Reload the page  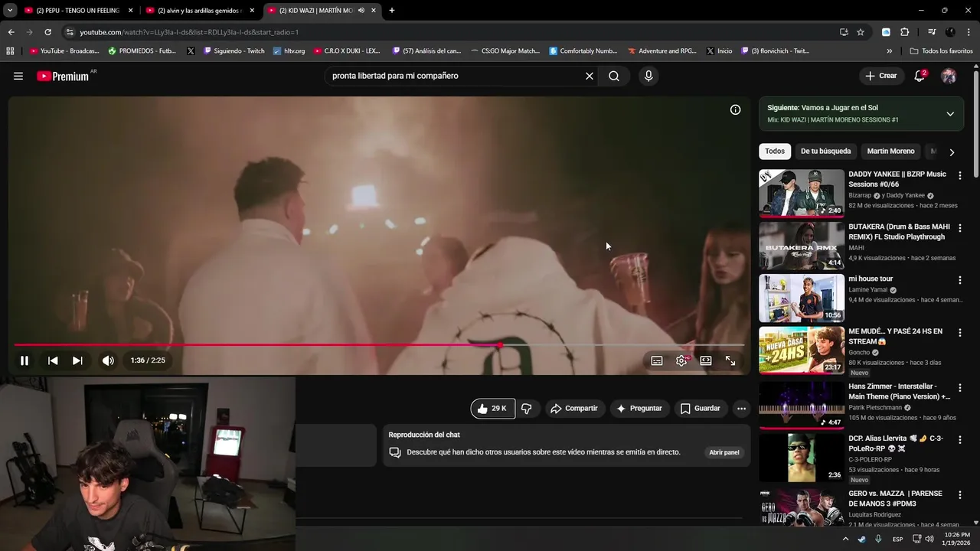(x=47, y=32)
